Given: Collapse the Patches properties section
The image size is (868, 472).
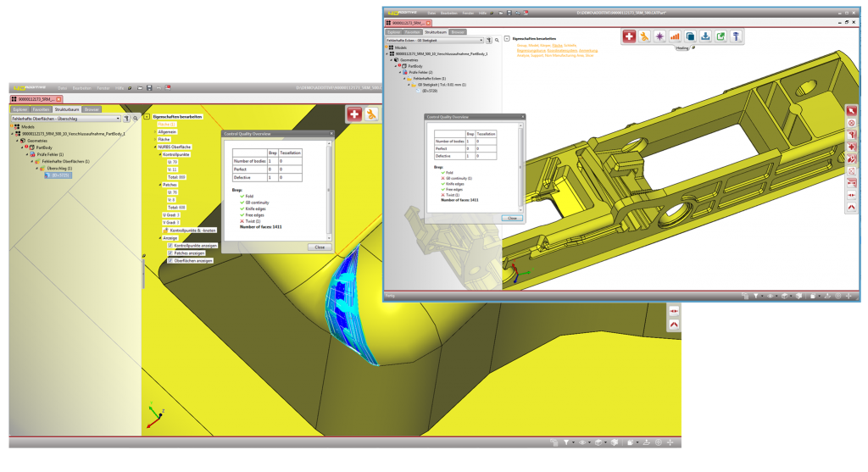Looking at the screenshot, I should 160,185.
